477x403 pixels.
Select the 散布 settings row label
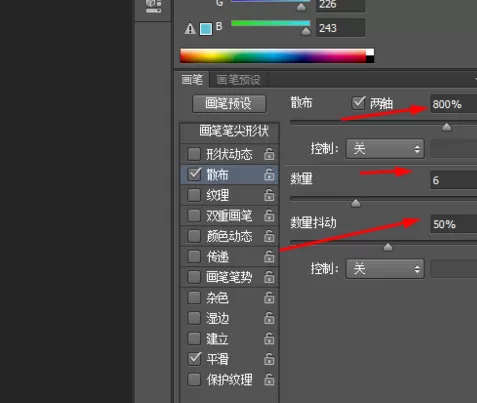click(x=217, y=175)
